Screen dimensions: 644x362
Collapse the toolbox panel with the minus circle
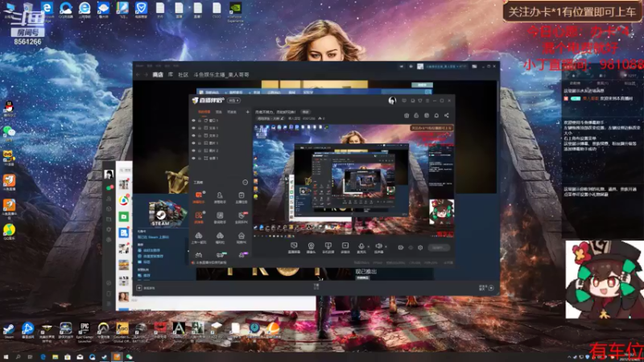tap(245, 183)
